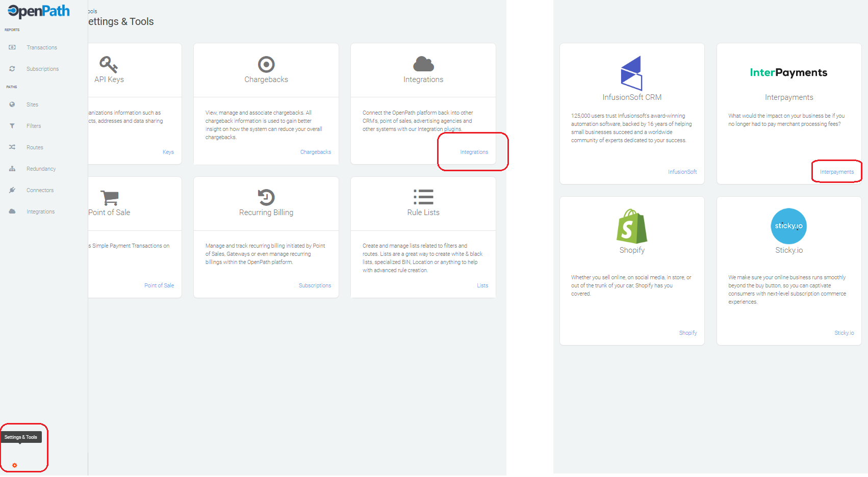Screen dimensions: 868x477
Task: Click the Rule Lists icon
Action: [x=423, y=197]
